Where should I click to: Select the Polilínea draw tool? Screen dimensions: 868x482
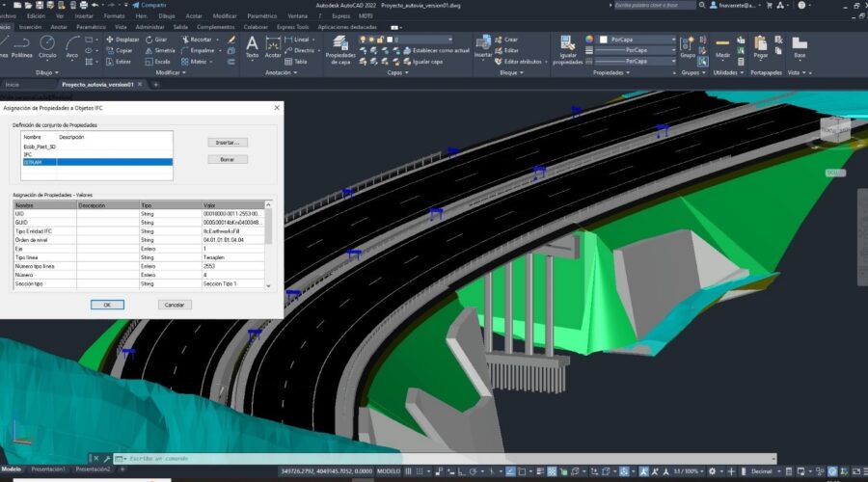(21, 47)
